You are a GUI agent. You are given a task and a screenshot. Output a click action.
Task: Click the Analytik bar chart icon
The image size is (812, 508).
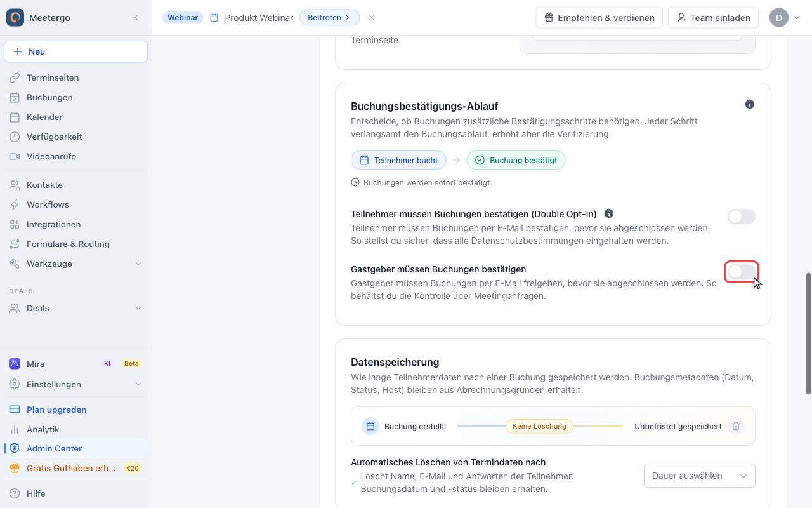pyautogui.click(x=15, y=429)
